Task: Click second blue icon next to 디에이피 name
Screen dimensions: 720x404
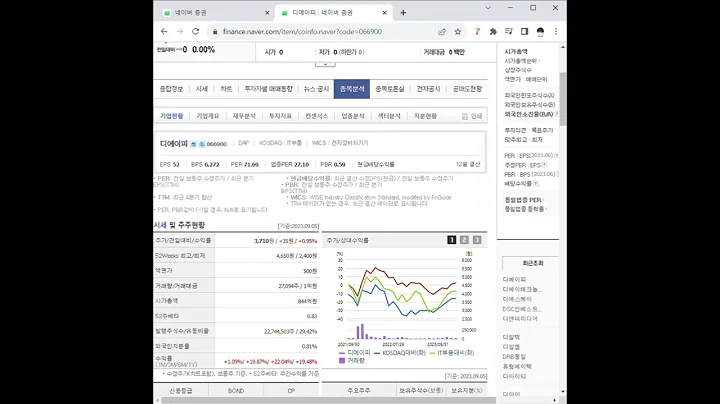Action: point(201,144)
